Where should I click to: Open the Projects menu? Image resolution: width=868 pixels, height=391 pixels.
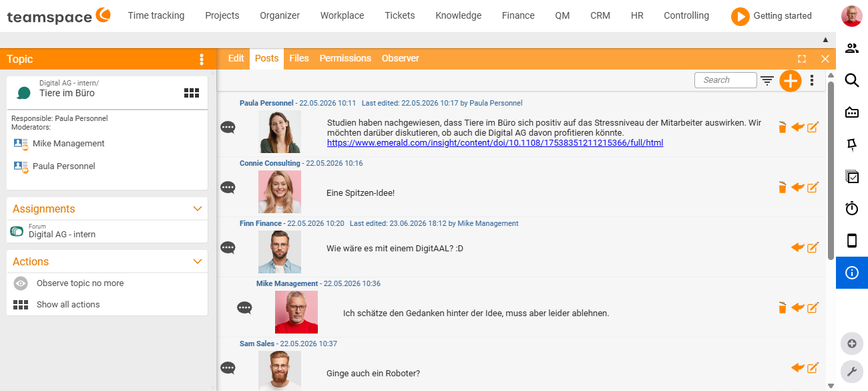222,15
